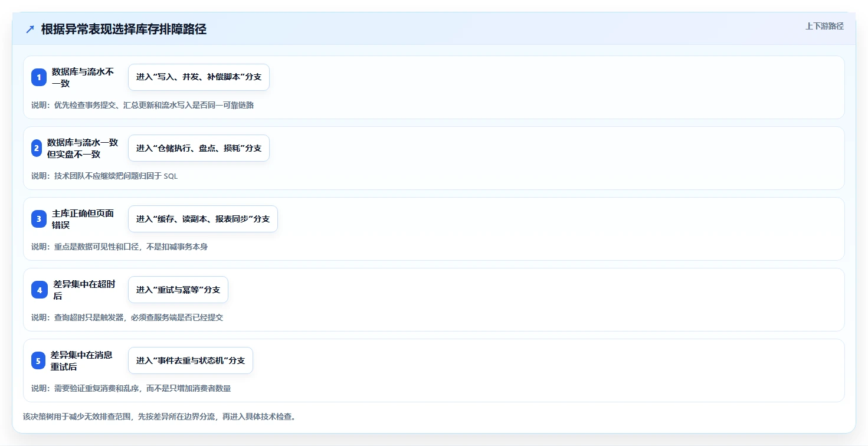Click note 查询超时只是触发器

click(x=127, y=317)
